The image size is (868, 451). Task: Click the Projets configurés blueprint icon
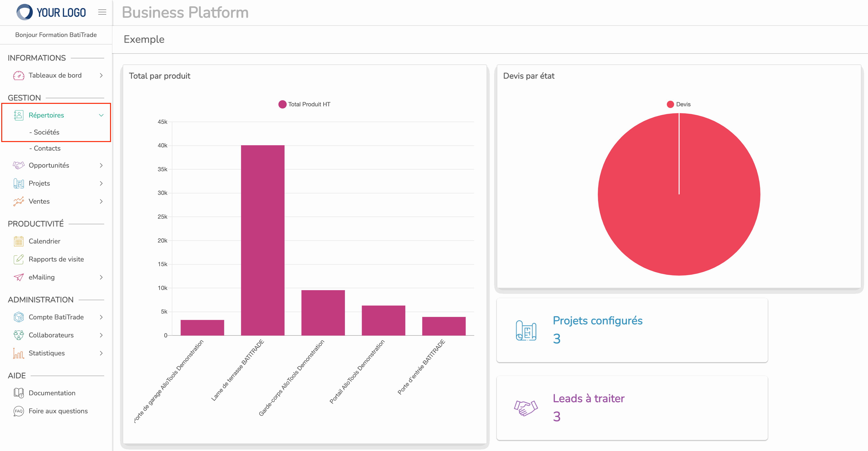click(x=526, y=330)
